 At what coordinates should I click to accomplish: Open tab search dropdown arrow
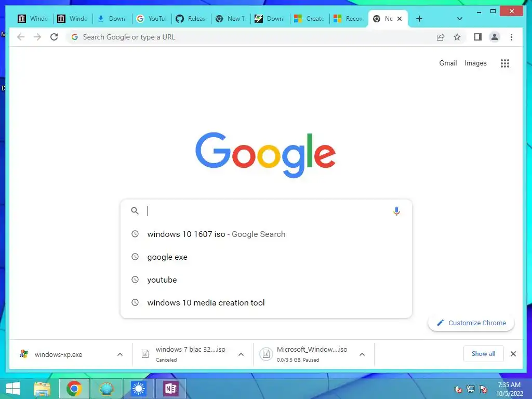point(459,19)
